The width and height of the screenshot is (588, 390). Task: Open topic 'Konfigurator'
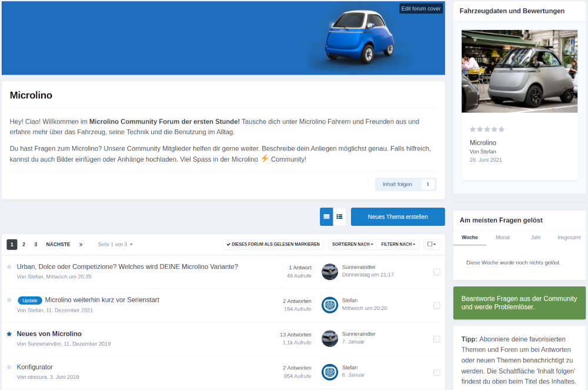coord(35,367)
